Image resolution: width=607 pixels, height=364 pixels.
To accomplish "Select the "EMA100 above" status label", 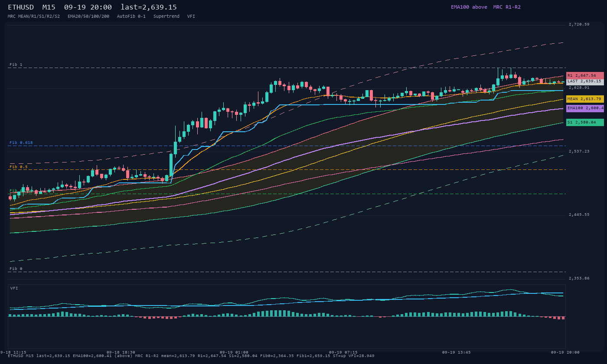I will tap(469, 7).
